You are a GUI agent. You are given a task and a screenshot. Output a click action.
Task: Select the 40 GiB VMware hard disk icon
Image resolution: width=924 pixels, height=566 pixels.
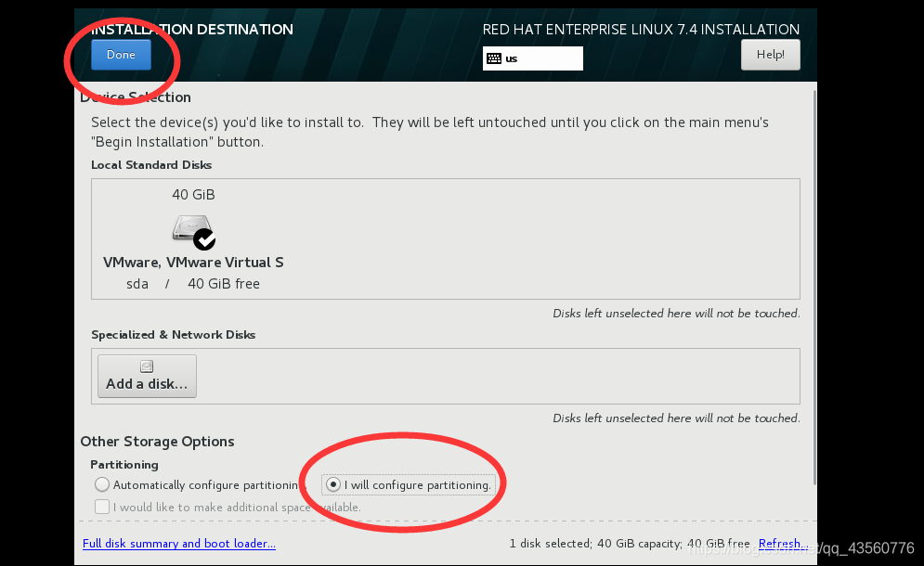(x=191, y=229)
